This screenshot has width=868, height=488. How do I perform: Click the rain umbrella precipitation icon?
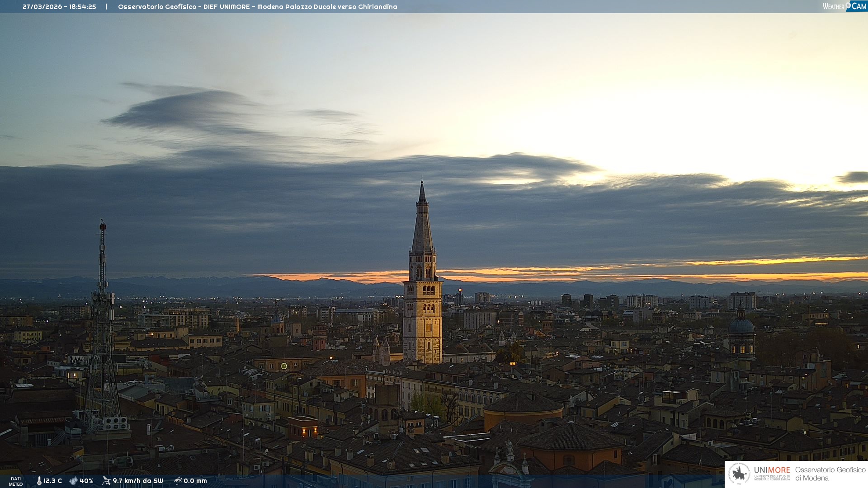[178, 481]
